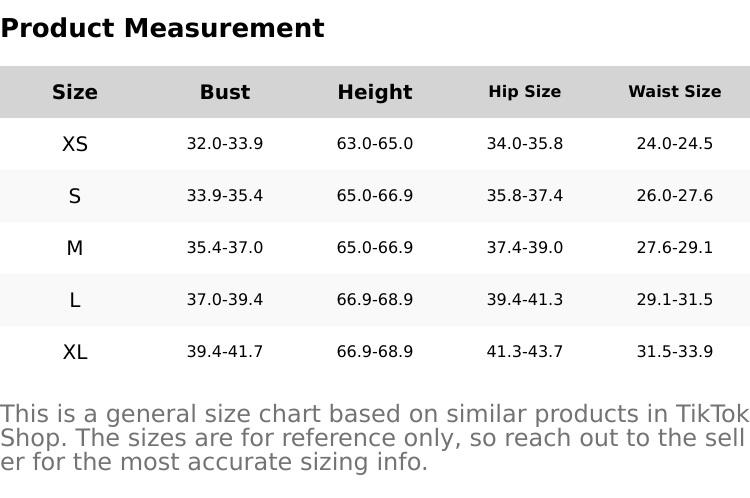Click the L hip value 39.4-41.3
750x498 pixels.
click(x=525, y=300)
